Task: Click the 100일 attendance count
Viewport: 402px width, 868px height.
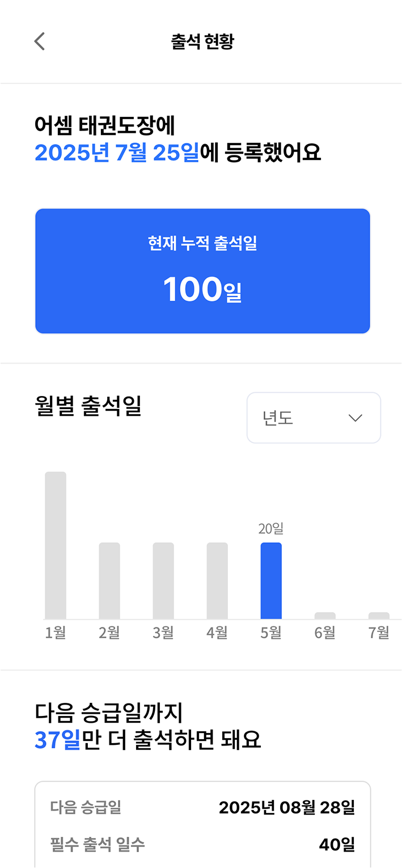Action: pyautogui.click(x=202, y=289)
